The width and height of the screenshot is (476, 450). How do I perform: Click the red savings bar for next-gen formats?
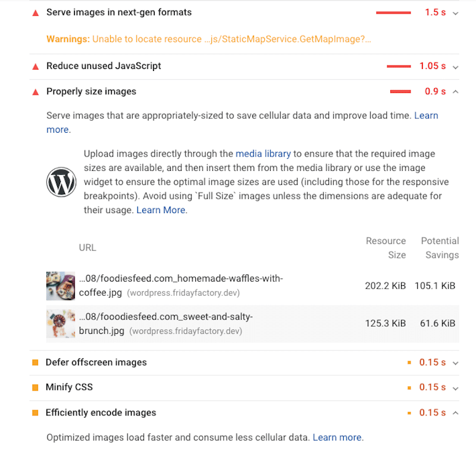click(x=393, y=12)
